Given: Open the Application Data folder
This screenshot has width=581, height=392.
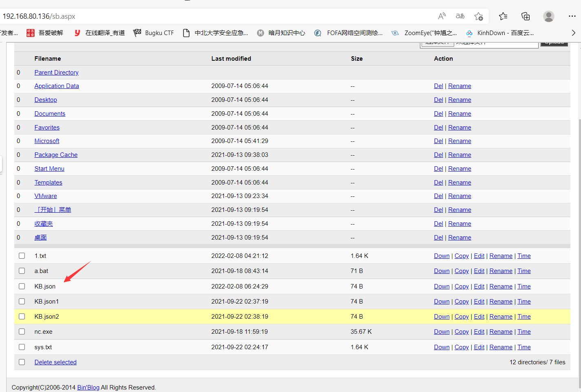Looking at the screenshot, I should tap(57, 86).
